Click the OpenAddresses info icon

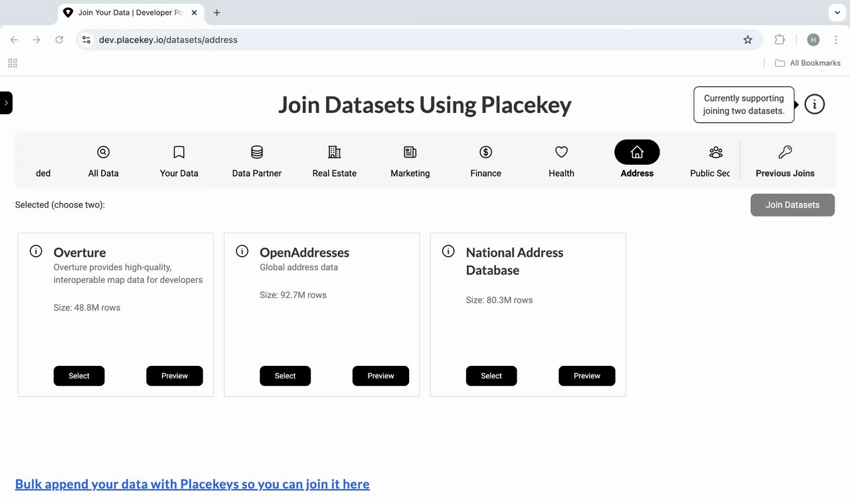[x=242, y=251]
